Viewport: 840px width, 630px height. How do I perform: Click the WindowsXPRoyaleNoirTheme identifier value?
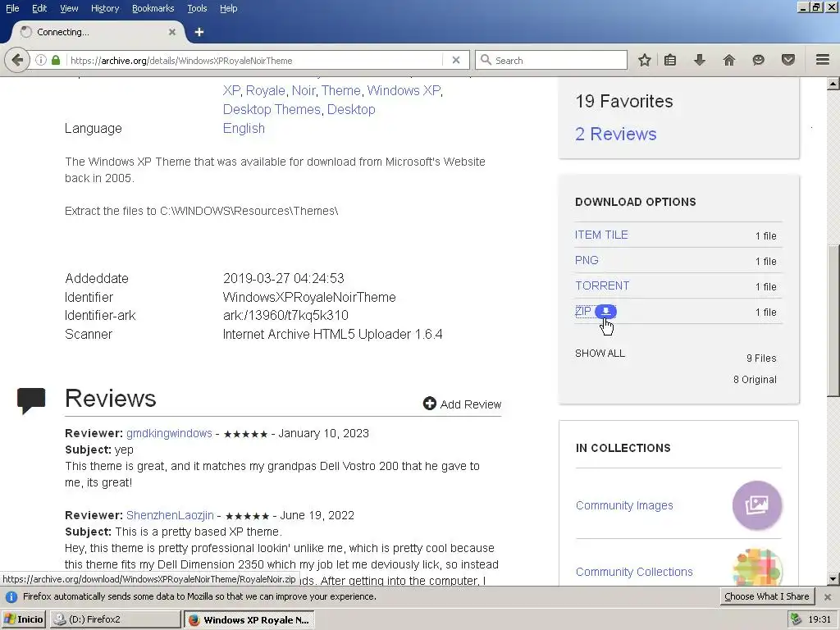tap(309, 297)
